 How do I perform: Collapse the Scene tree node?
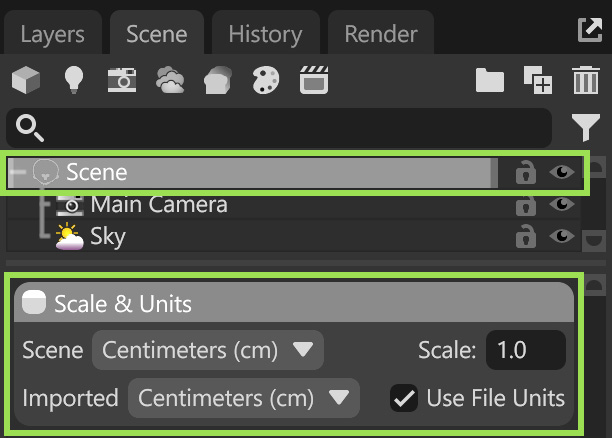point(14,172)
